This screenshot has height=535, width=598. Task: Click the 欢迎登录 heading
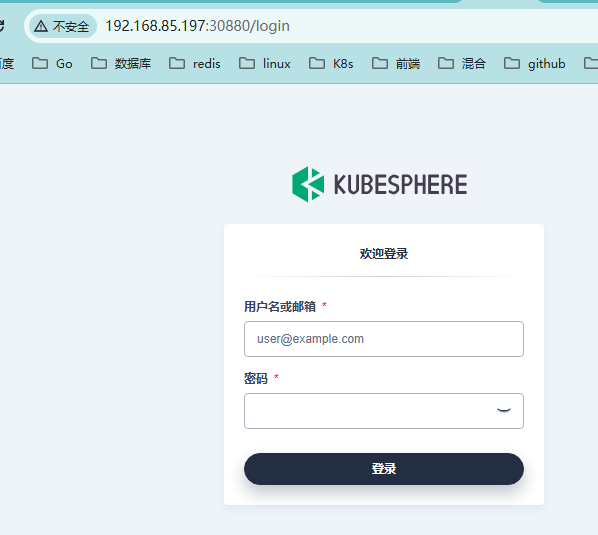(x=384, y=254)
